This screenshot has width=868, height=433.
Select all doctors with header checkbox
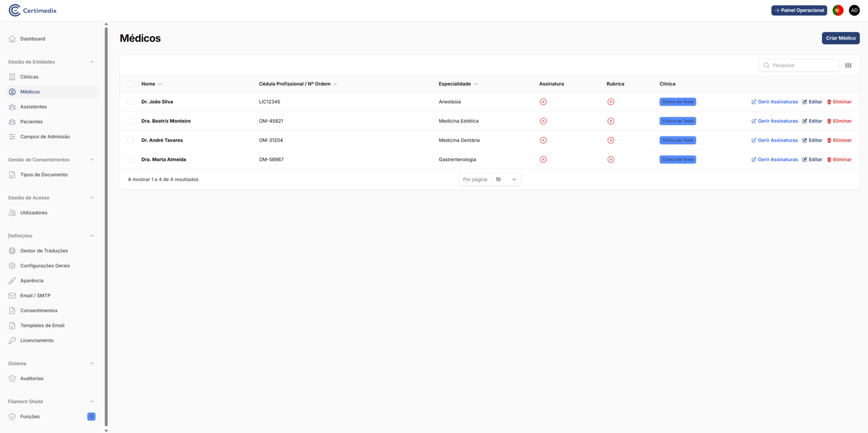tap(131, 84)
